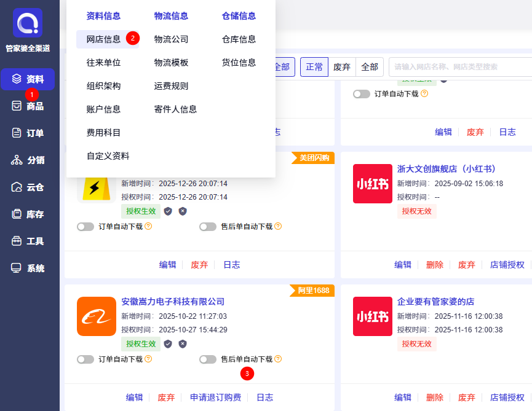
Task: Click 编辑 in the Meituan shop card
Action: pyautogui.click(x=168, y=265)
